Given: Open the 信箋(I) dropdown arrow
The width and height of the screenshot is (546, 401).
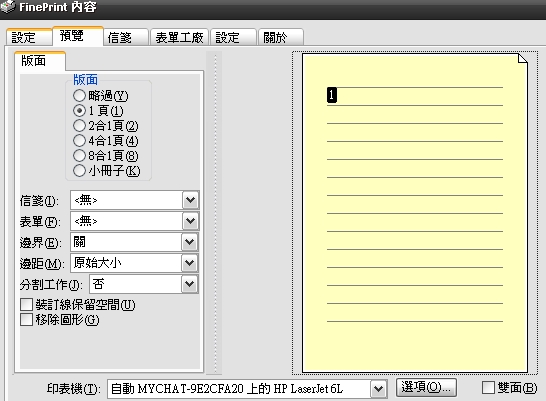Looking at the screenshot, I should pyautogui.click(x=190, y=200).
